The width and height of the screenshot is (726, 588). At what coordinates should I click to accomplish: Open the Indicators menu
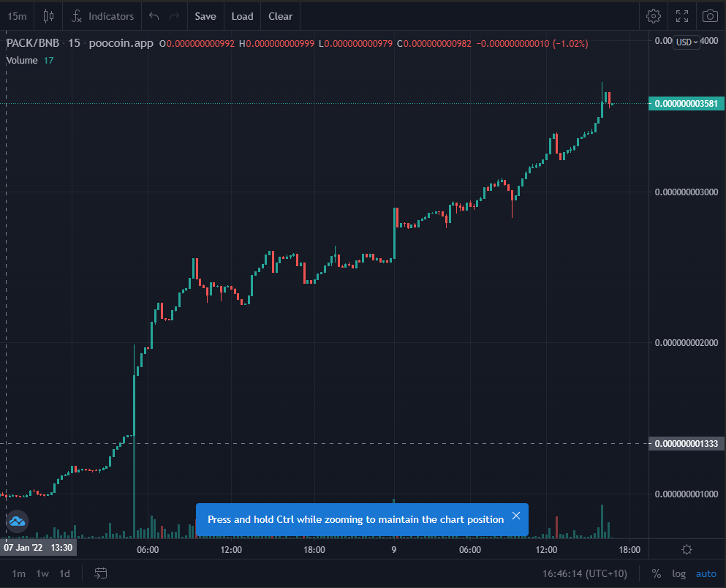(x=103, y=16)
